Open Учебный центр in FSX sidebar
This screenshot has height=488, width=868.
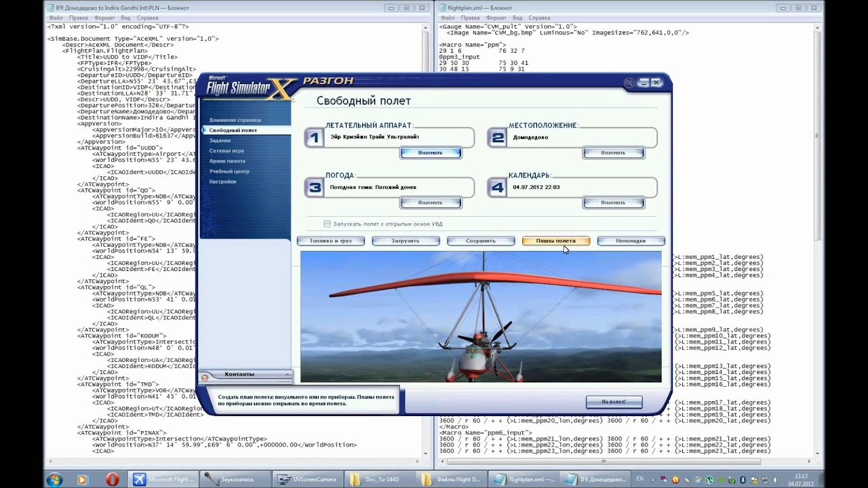click(229, 171)
